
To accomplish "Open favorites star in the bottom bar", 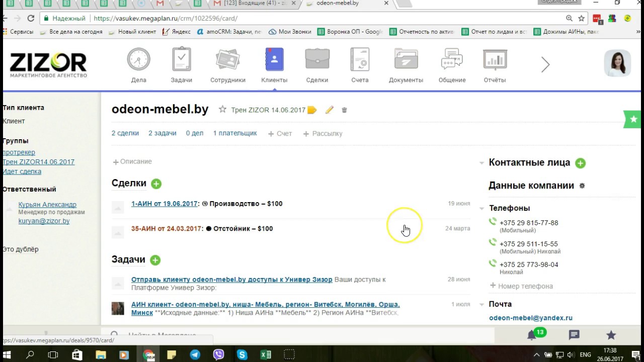I will [611, 335].
